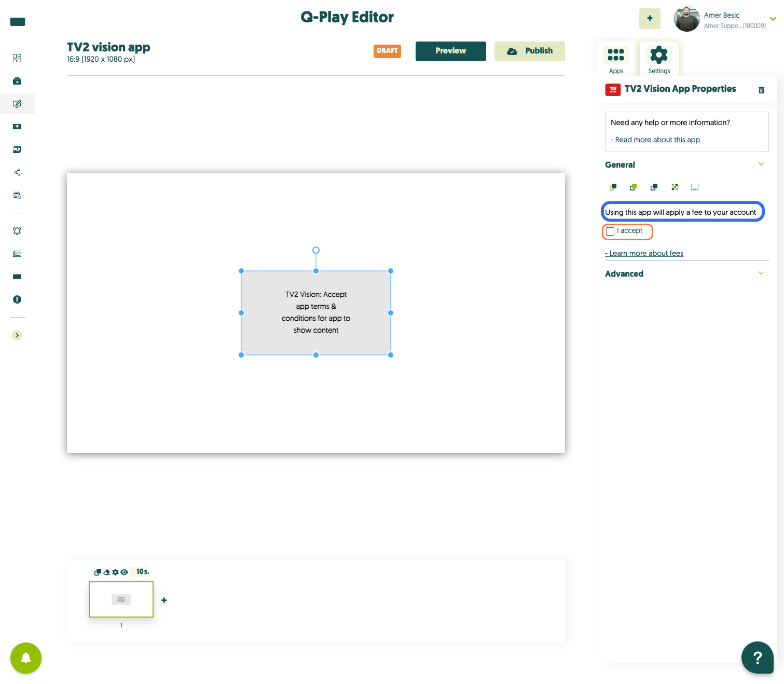Viewport: 784px width, 684px height.
Task: Open the exclamation alert sidebar icon
Action: click(x=17, y=299)
